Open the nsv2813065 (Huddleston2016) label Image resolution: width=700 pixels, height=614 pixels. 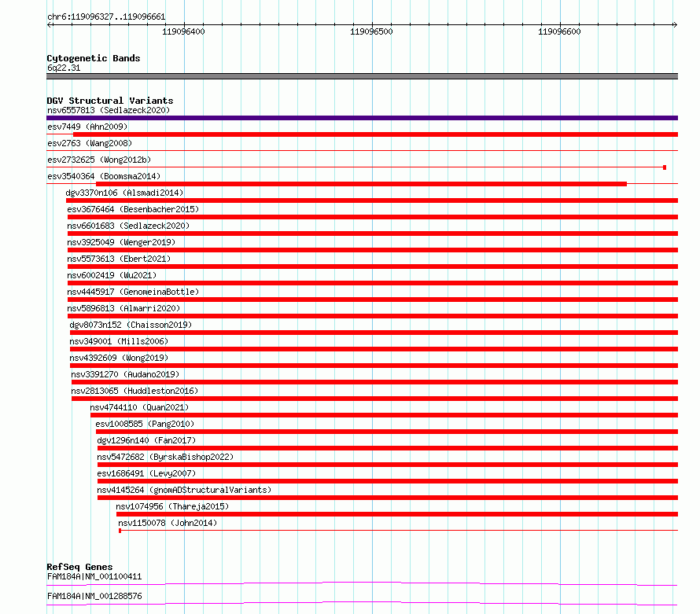tap(134, 391)
